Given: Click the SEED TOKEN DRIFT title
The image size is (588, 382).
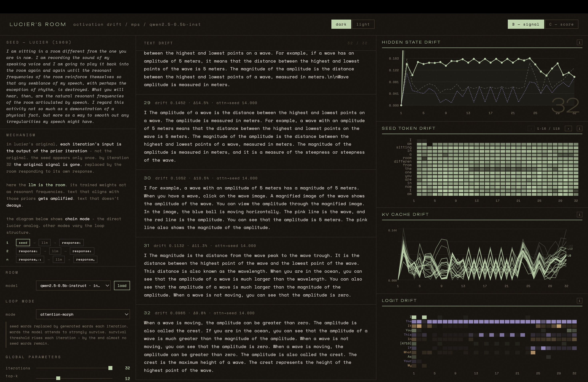Looking at the screenshot, I should tap(409, 128).
